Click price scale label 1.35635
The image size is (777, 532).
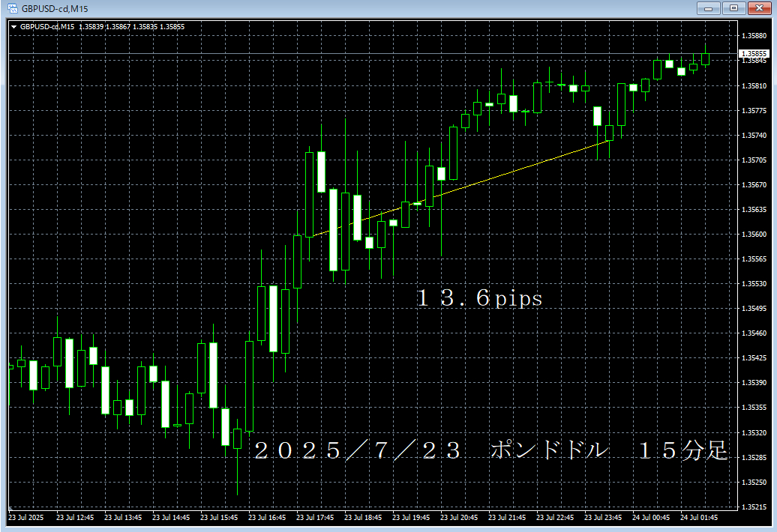[754, 209]
